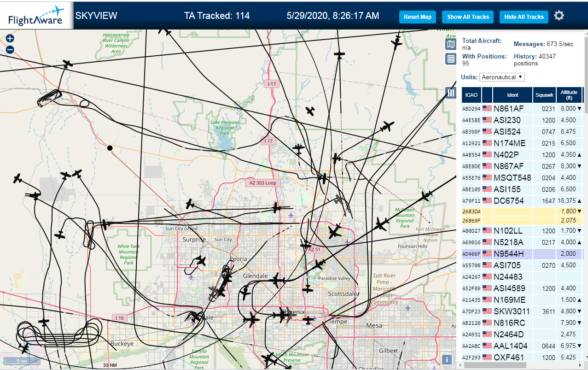This screenshot has height=370, width=588.
Task: Click the date and time display
Action: pos(333,16)
